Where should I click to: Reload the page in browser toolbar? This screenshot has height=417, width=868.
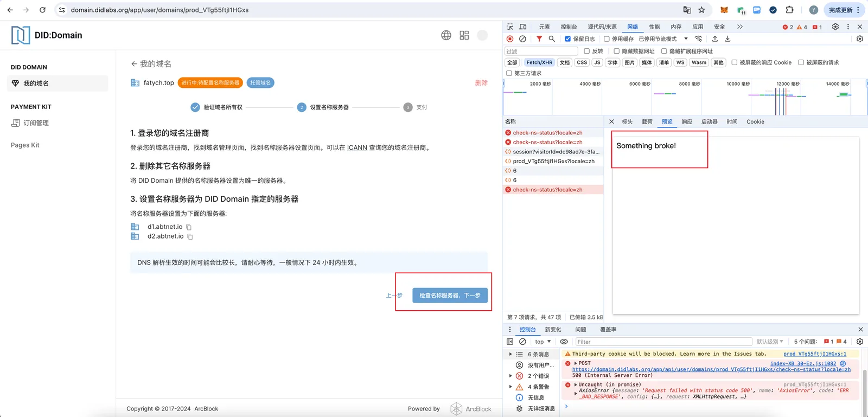tap(42, 10)
